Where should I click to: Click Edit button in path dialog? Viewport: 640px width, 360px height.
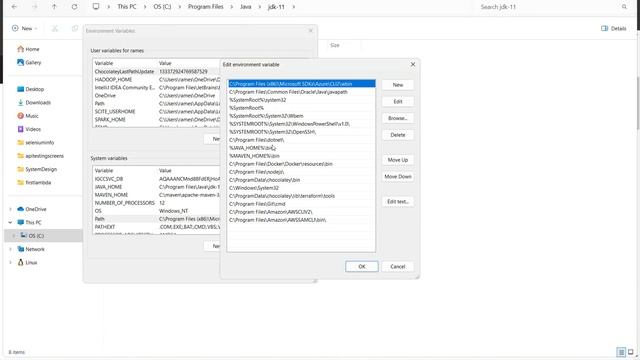coord(398,102)
